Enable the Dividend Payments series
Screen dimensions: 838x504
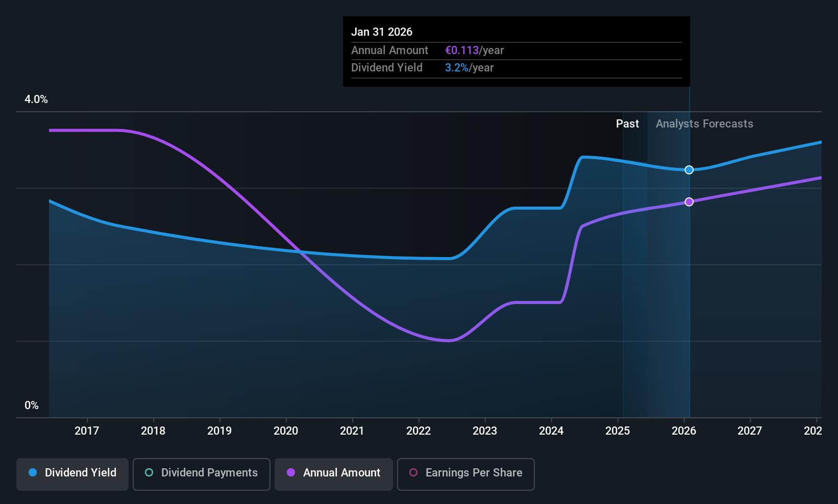pyautogui.click(x=202, y=474)
